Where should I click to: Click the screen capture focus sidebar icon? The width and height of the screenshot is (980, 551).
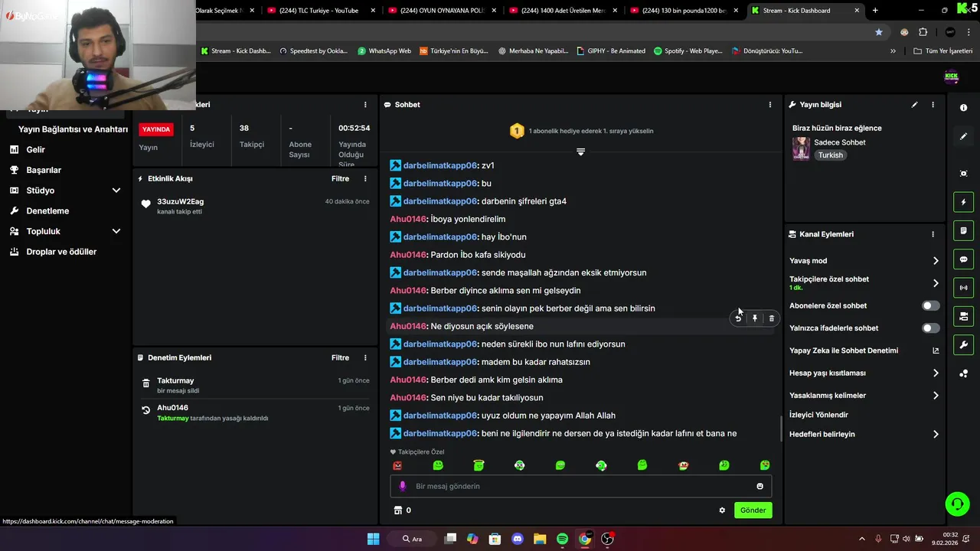963,174
